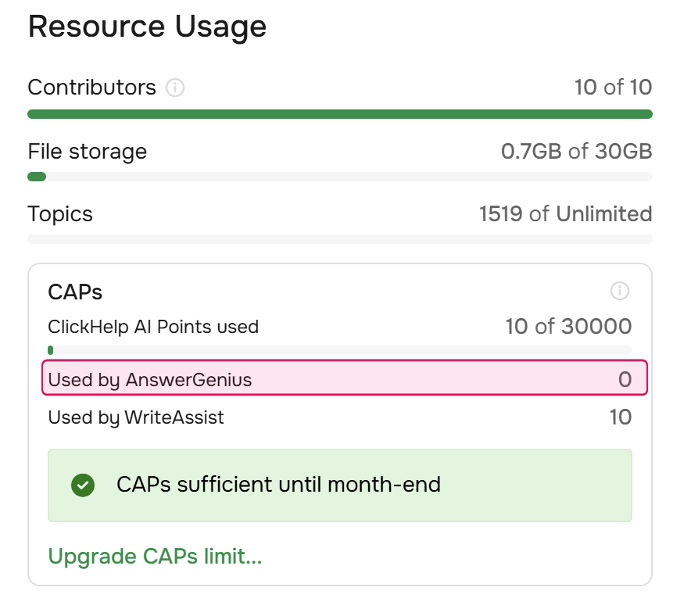Click the ClickHelp AI Points used label

click(x=153, y=327)
